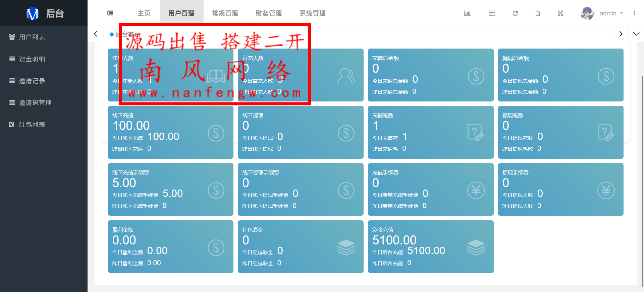This screenshot has height=292, width=644.
Task: Open the 系统管理 top menu
Action: [x=312, y=13]
